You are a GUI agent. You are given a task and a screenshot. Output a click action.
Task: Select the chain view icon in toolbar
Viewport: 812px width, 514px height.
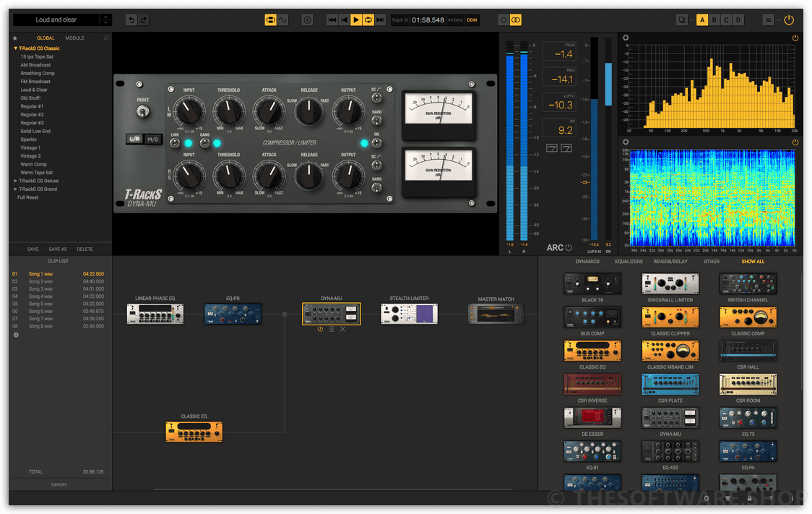pos(270,20)
